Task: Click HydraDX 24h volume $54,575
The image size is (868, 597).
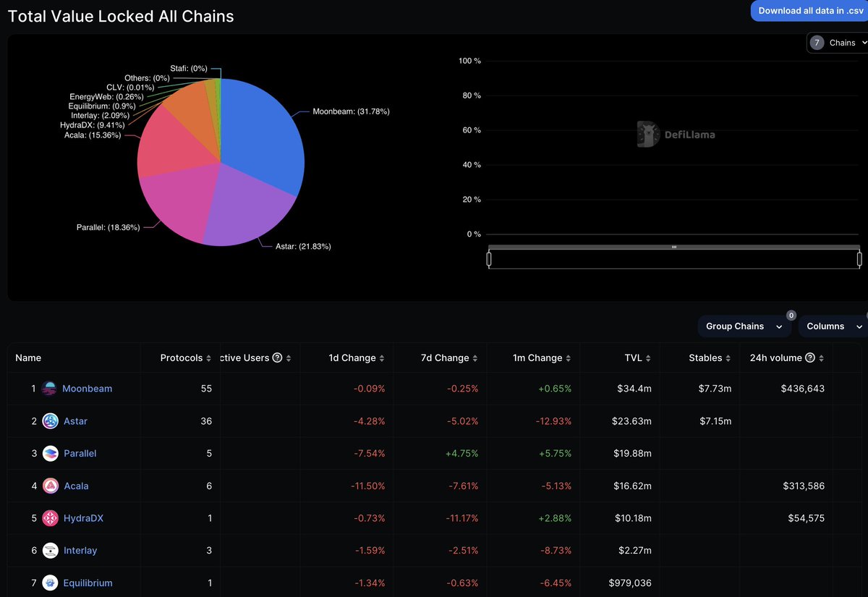Action: click(x=806, y=518)
